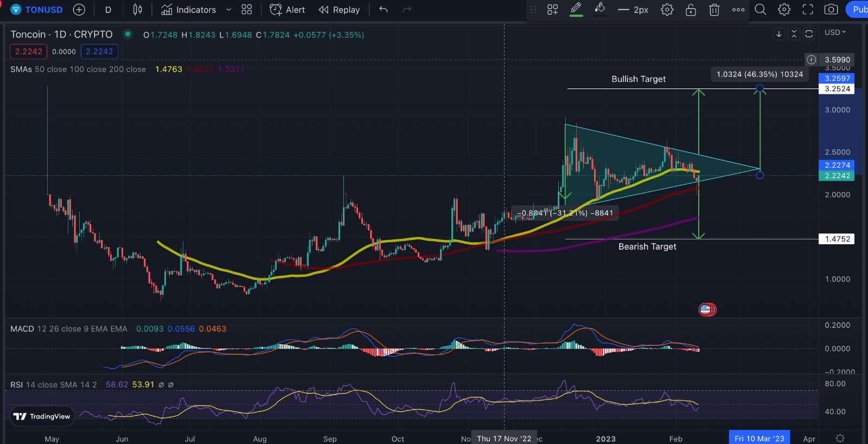Click the TONUSD symbol button
This screenshot has height=444, width=868.
point(37,10)
